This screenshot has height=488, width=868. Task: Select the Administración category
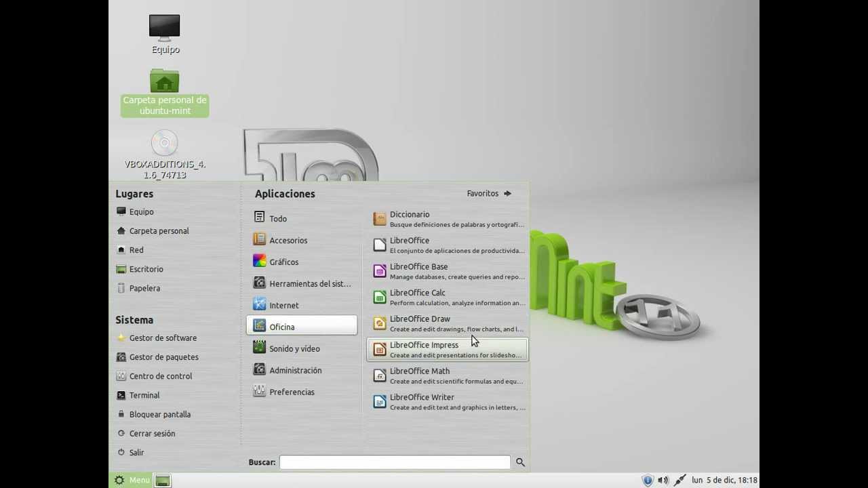click(302, 370)
